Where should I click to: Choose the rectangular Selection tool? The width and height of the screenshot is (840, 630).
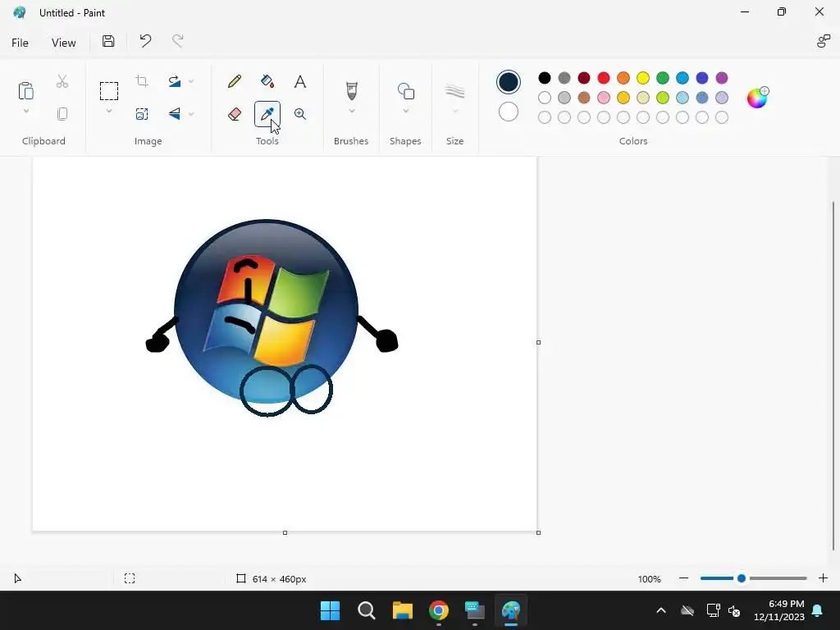coord(109,91)
